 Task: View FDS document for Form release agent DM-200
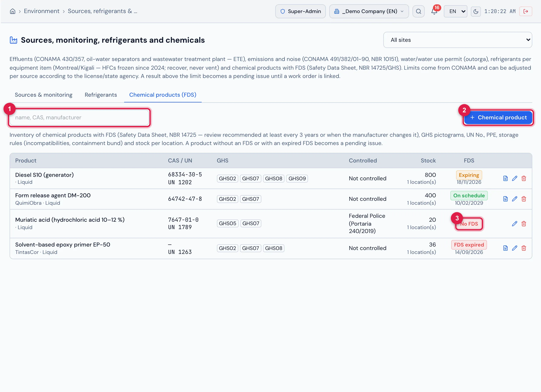505,199
